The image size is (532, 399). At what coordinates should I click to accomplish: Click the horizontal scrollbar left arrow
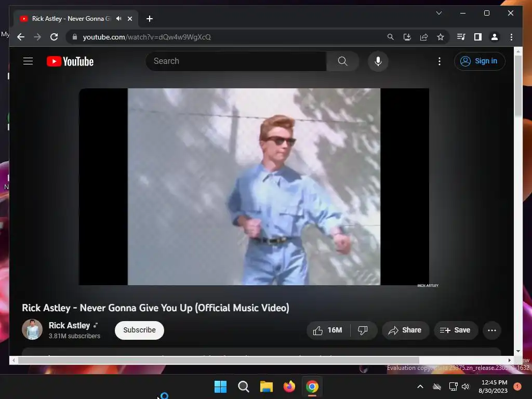point(14,361)
